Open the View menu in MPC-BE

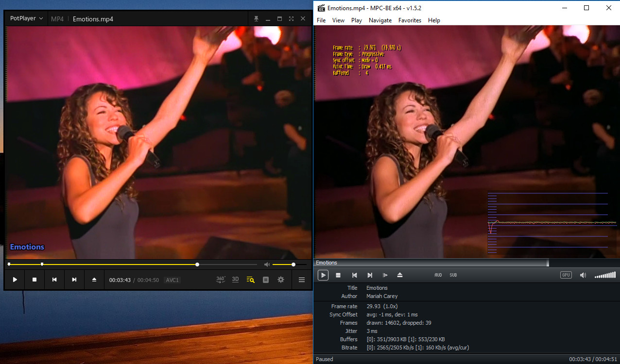[338, 20]
